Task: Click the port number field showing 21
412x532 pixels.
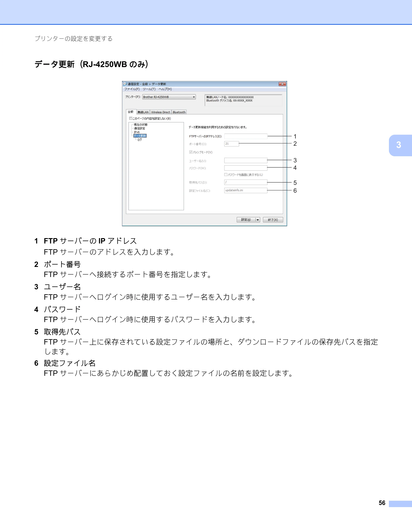Action: point(232,144)
